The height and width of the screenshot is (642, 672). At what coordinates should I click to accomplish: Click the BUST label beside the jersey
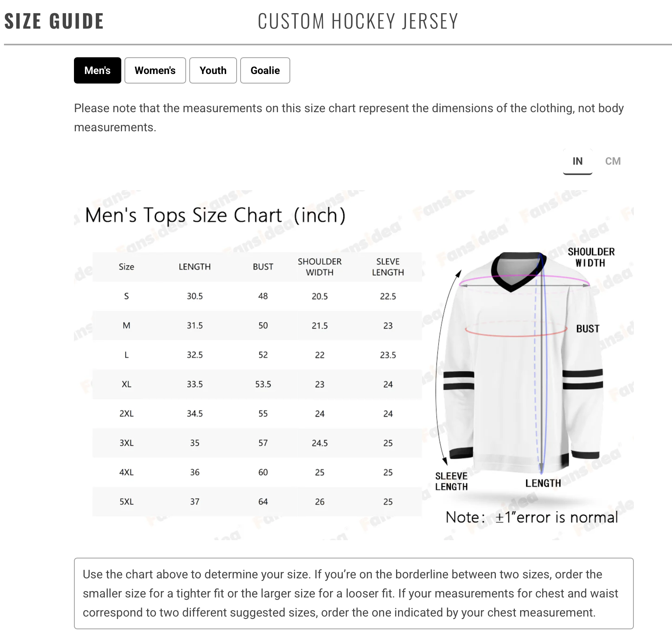(587, 329)
